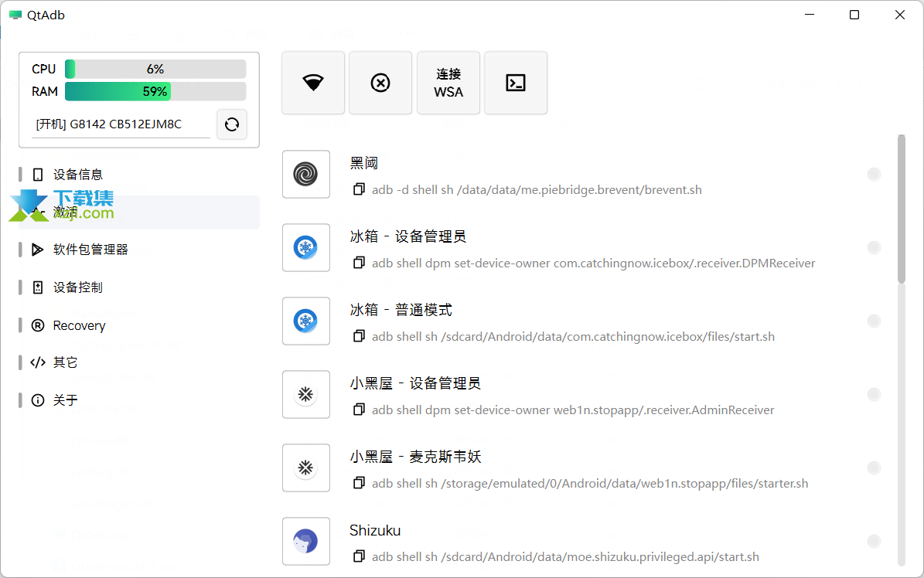Image resolution: width=924 pixels, height=578 pixels.
Task: Click the 小黑屋 - 设备管理员 app icon
Action: [306, 394]
